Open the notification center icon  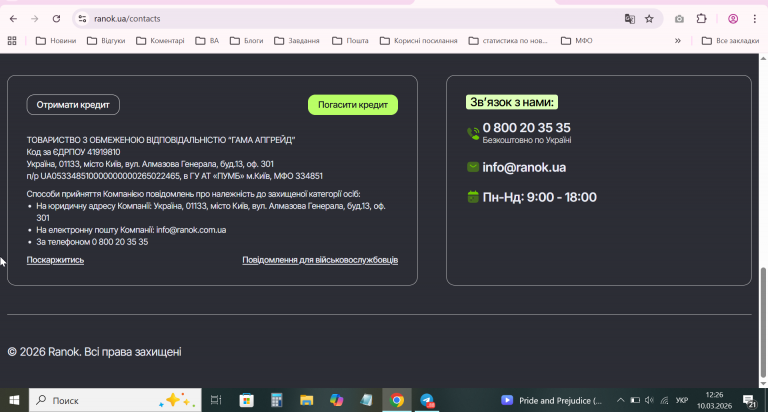click(750, 401)
